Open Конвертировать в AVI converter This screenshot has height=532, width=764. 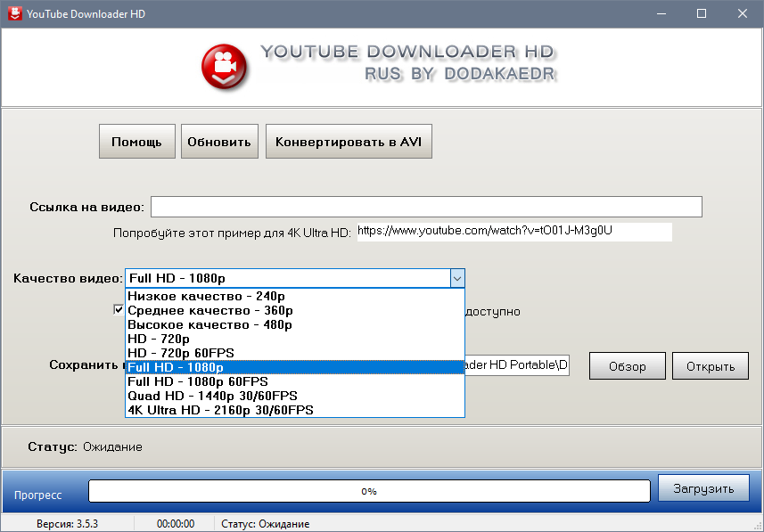click(x=349, y=142)
